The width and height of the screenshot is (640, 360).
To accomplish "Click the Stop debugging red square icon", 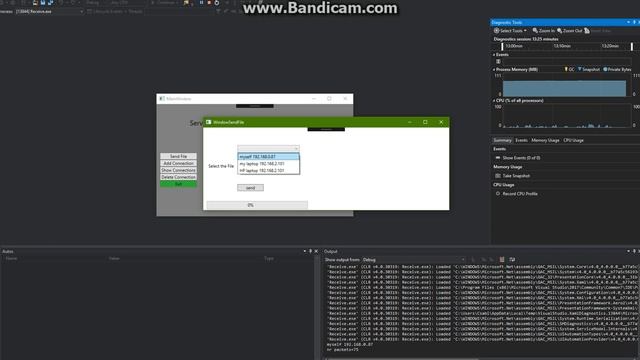I will click(x=209, y=3).
